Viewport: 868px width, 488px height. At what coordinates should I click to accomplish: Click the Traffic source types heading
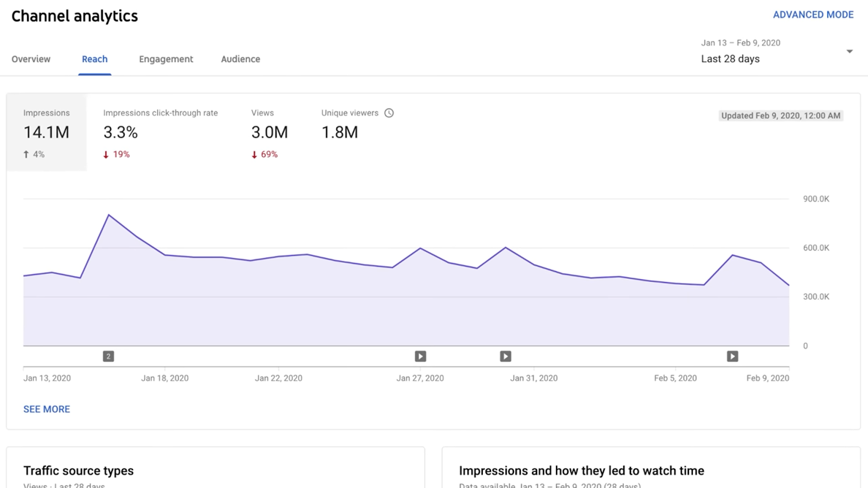point(79,471)
